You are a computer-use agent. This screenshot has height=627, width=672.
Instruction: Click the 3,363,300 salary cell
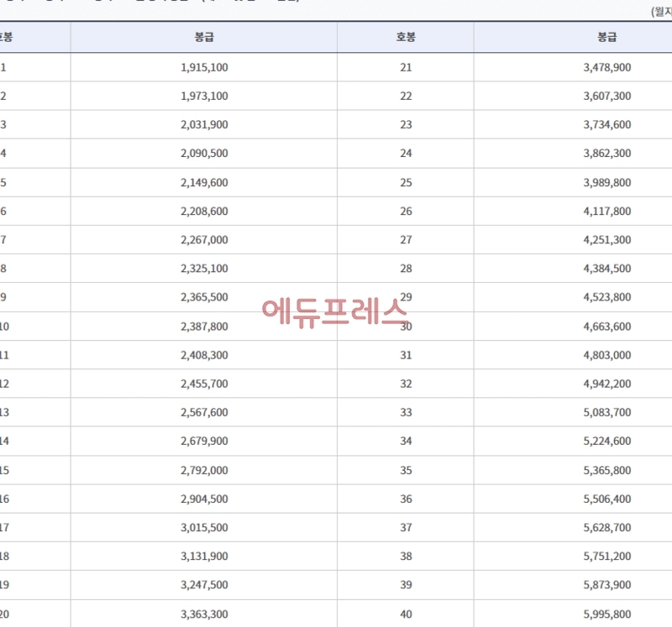(x=203, y=614)
